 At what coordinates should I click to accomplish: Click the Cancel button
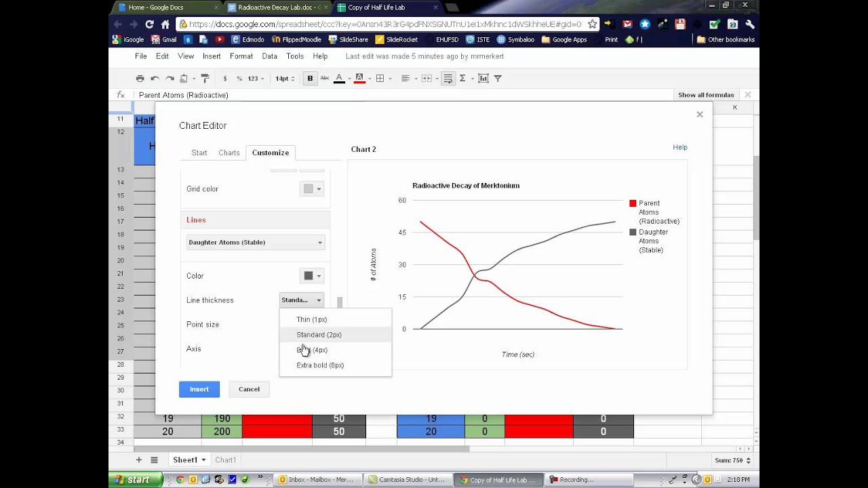point(249,389)
